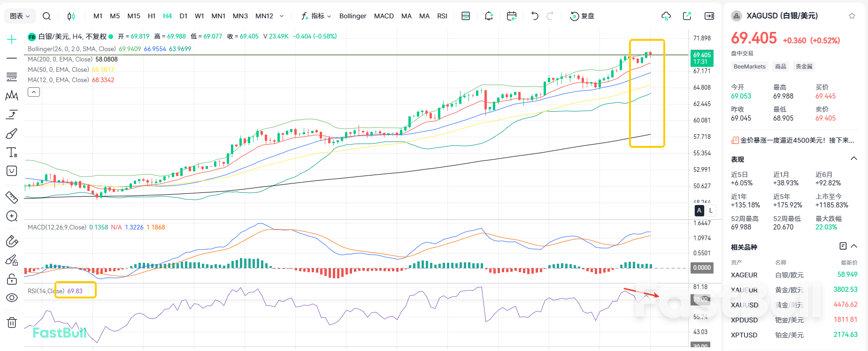Screen dimensions: 868x351
Task: Toggle magnet snap mode
Action: (12, 242)
